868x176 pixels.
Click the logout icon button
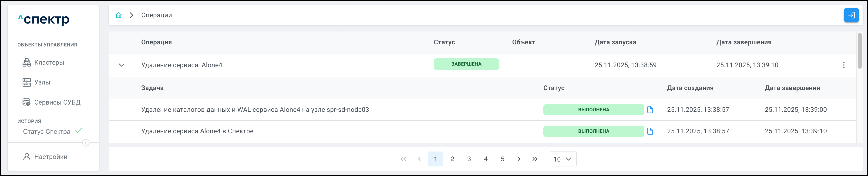(851, 15)
